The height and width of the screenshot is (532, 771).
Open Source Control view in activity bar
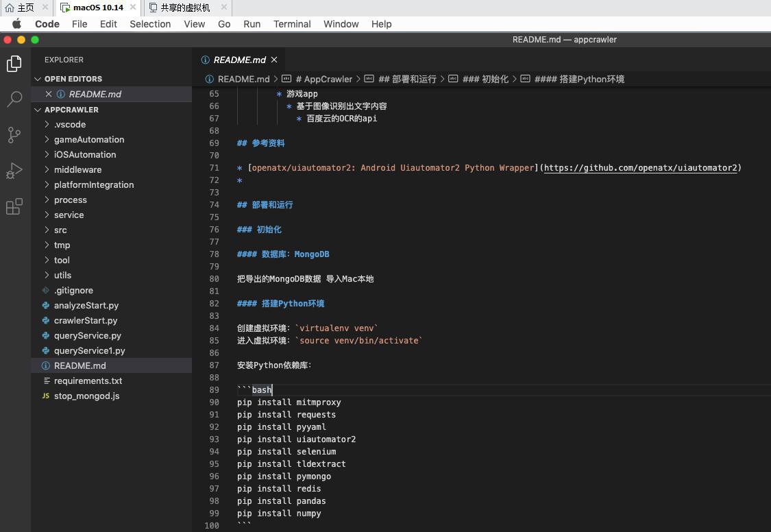tap(14, 135)
